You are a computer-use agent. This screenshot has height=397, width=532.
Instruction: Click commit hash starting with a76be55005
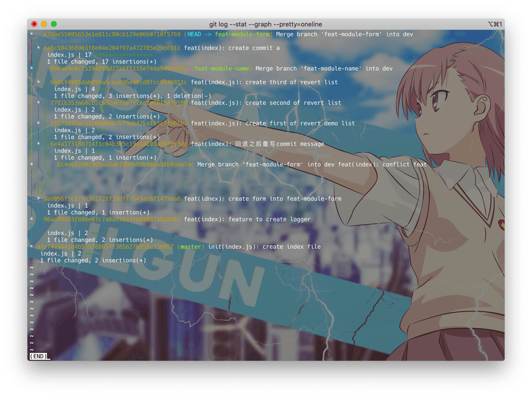112,34
